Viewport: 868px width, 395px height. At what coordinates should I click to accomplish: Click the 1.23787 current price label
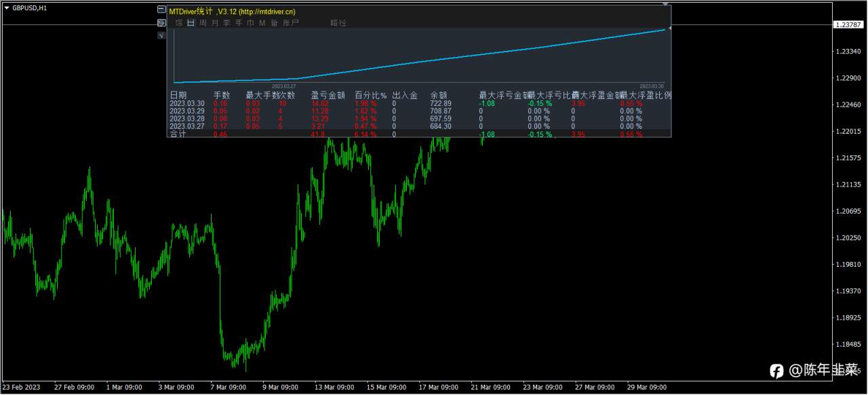(x=848, y=24)
